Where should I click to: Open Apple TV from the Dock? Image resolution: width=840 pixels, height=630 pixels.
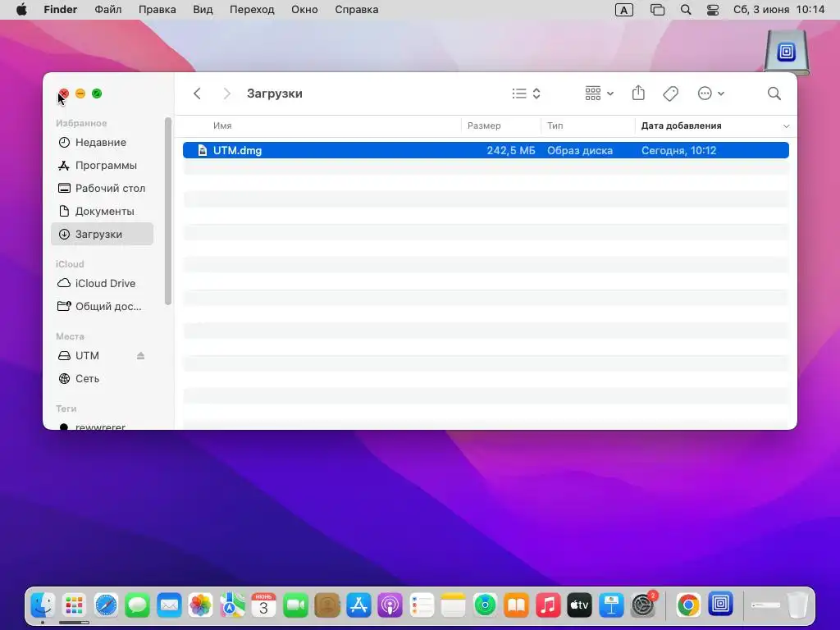(x=580, y=606)
